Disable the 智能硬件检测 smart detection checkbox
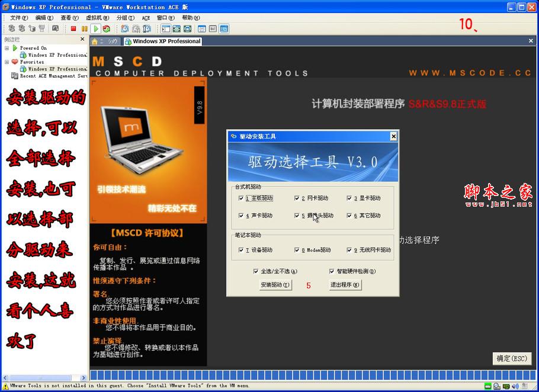 (332, 270)
